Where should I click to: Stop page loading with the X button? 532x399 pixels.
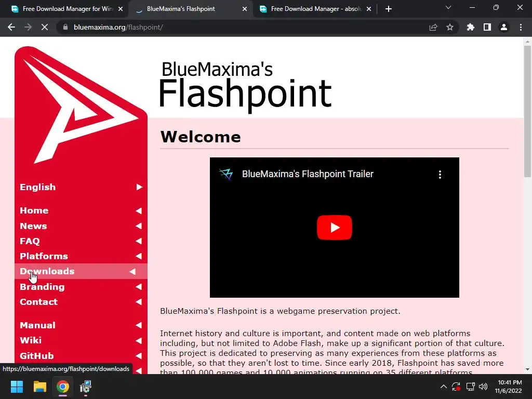tap(45, 27)
